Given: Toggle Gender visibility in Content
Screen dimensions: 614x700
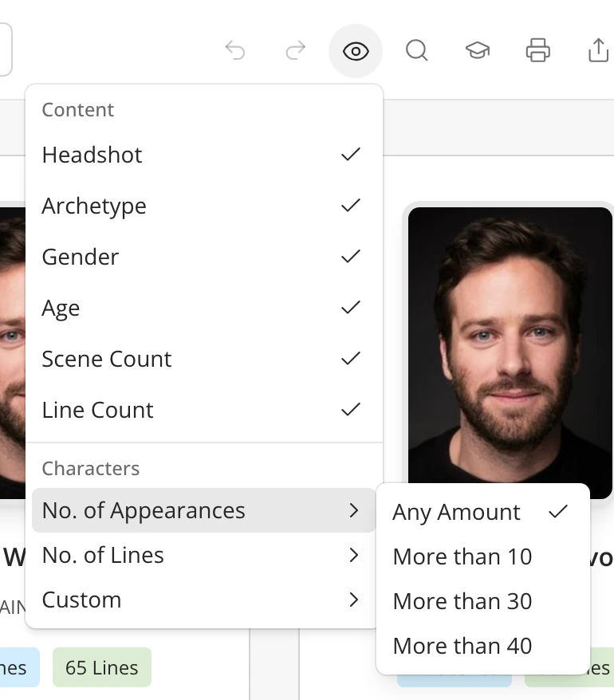Looking at the screenshot, I should tap(204, 257).
